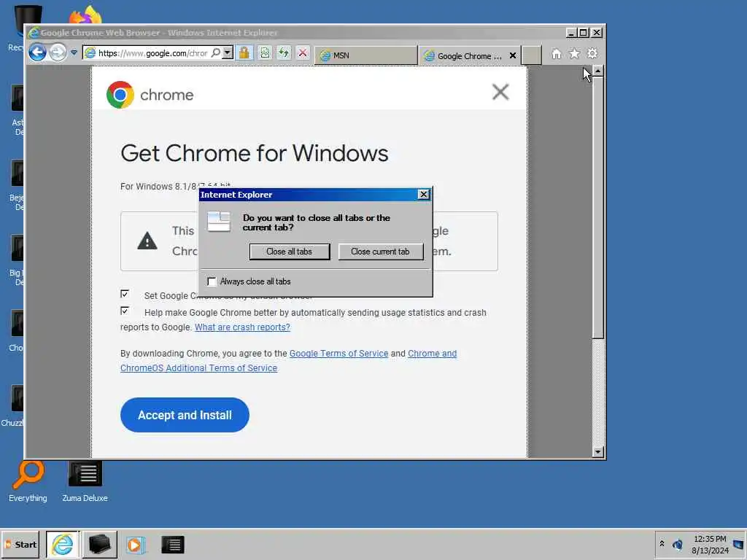Click Close all tabs button
This screenshot has height=560, width=747.
pyautogui.click(x=289, y=252)
